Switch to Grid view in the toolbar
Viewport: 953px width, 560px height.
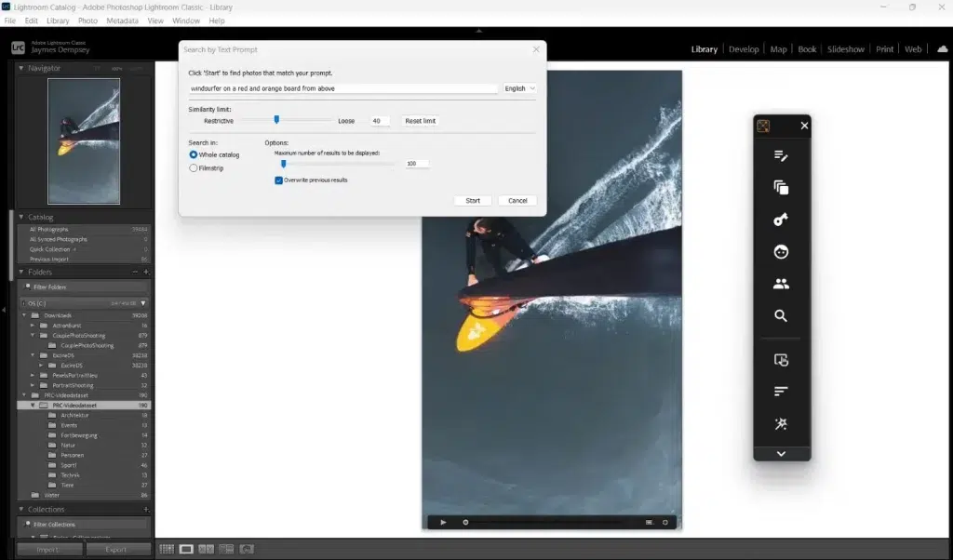166,549
